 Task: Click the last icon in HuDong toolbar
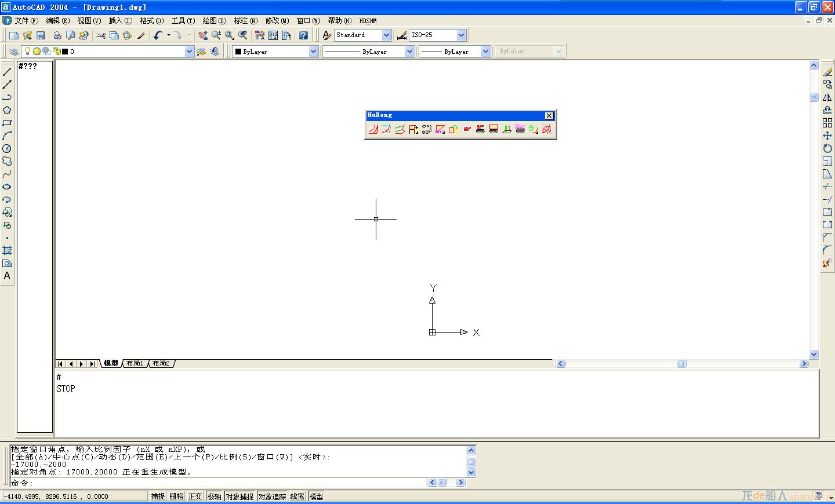[546, 129]
